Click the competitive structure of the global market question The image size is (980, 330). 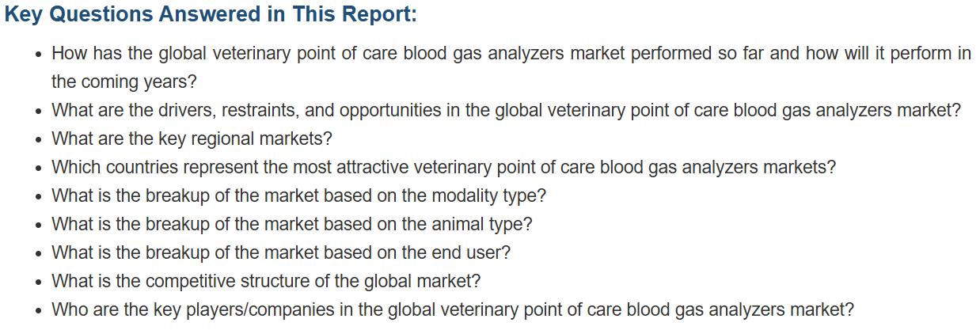click(266, 281)
